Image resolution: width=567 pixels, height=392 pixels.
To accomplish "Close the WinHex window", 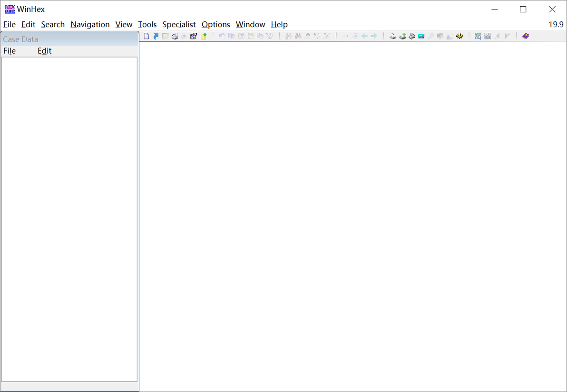I will coord(552,10).
